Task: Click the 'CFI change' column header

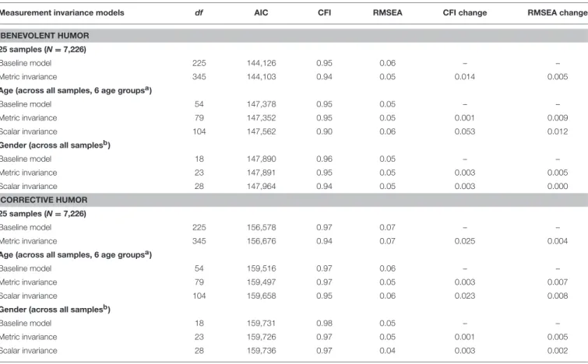Action: click(465, 12)
